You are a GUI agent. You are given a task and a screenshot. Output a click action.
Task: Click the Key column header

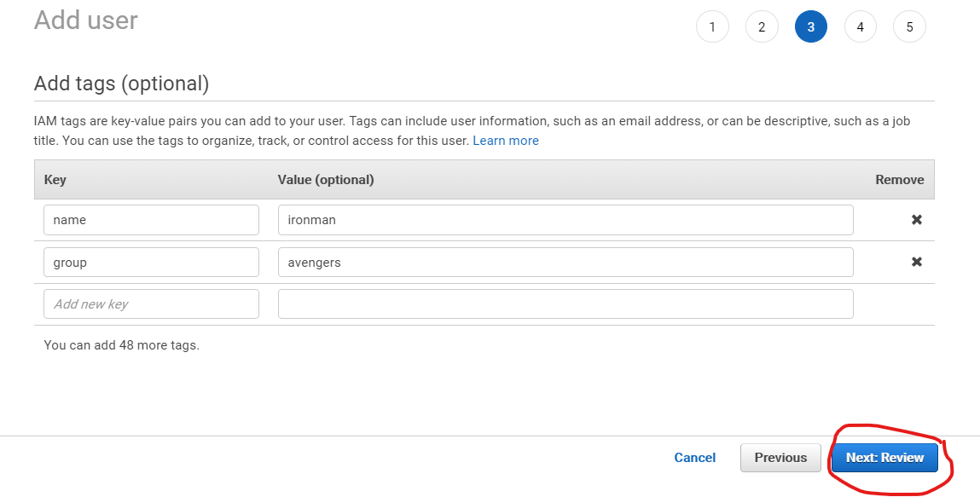coord(55,180)
